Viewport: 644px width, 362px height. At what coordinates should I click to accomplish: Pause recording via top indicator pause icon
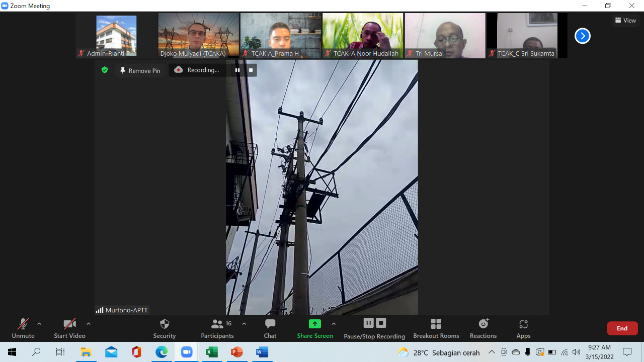pos(237,70)
